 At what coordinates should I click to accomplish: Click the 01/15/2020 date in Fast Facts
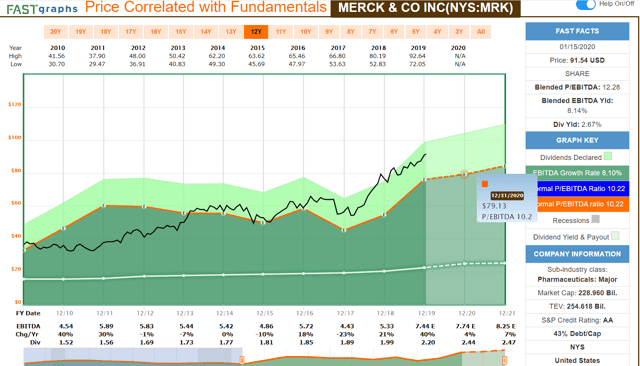tap(577, 47)
